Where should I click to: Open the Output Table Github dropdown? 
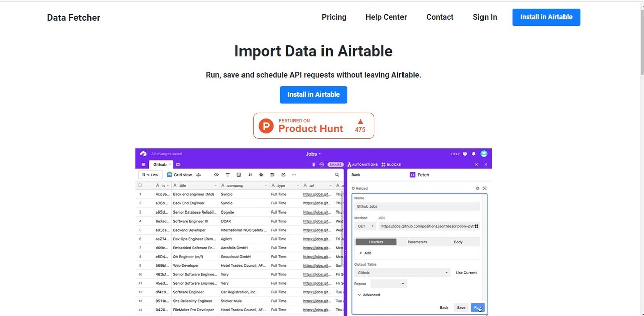coord(403,273)
